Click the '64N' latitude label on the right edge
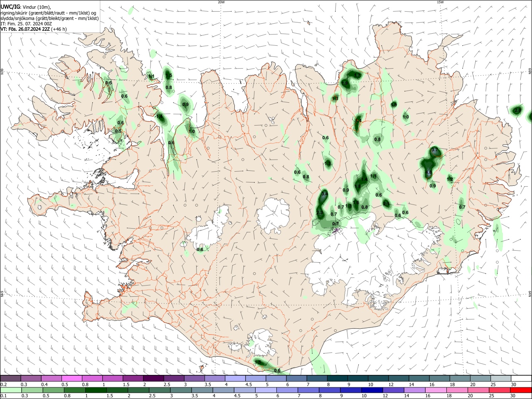This screenshot has height=399, width=532. click(x=530, y=293)
